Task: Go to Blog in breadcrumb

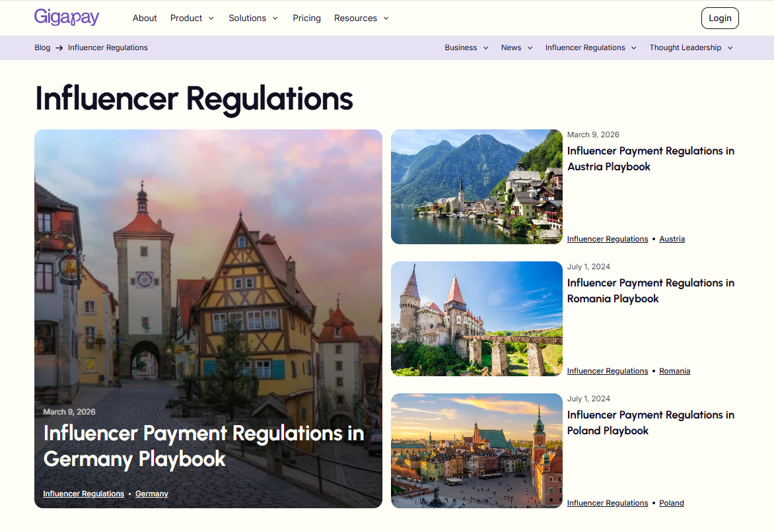Action: pyautogui.click(x=42, y=48)
